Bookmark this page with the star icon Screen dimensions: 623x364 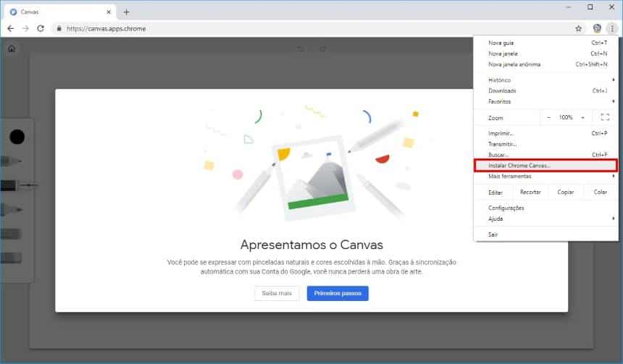579,28
